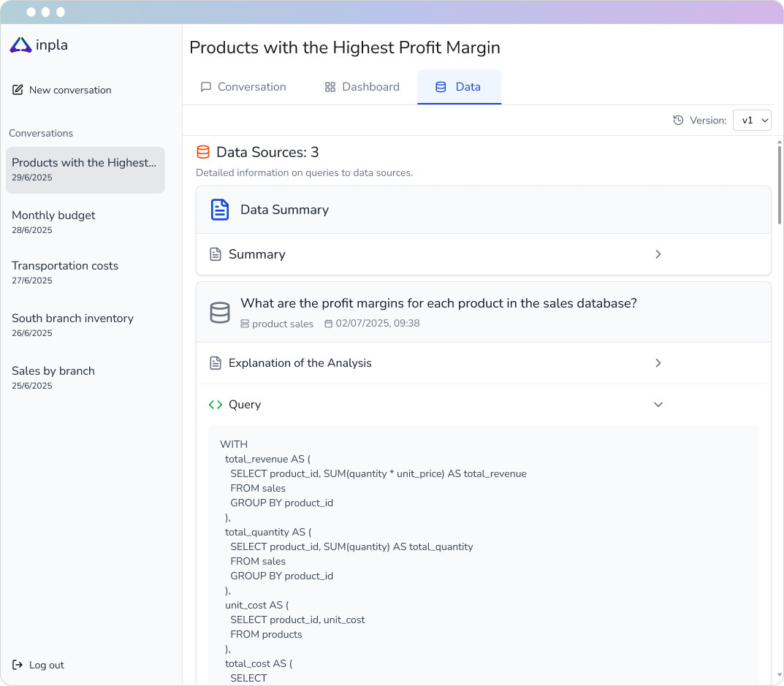This screenshot has height=686, width=784.
Task: Click the Explanation of the Analysis document icon
Action: (x=216, y=363)
